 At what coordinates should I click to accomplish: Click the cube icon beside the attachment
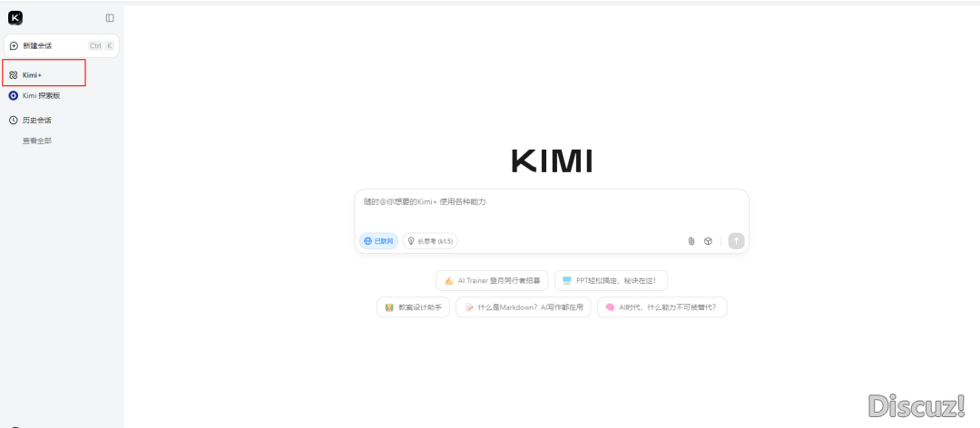click(x=708, y=241)
